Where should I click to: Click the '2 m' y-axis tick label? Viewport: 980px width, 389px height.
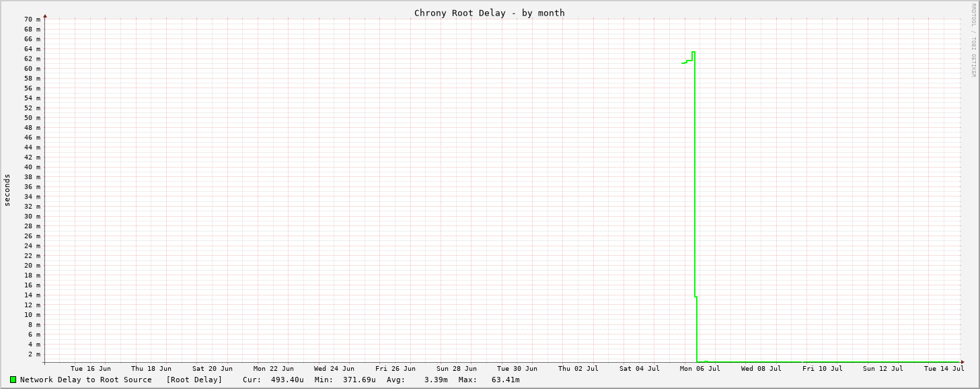[x=34, y=354]
